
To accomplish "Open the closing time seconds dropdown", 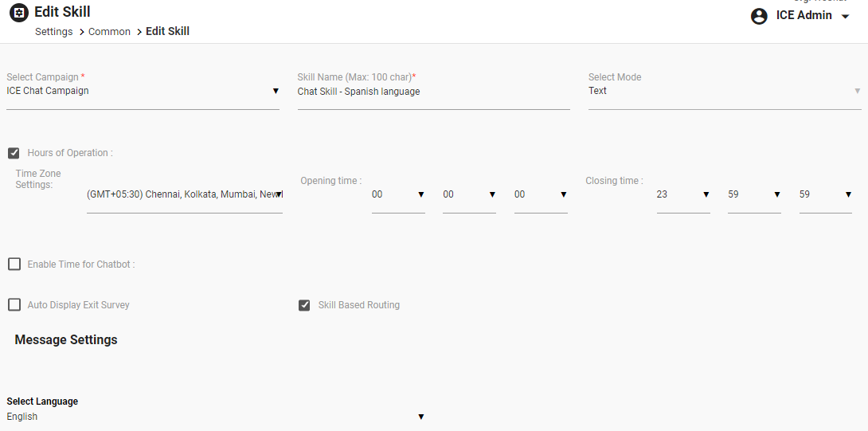I will (825, 194).
